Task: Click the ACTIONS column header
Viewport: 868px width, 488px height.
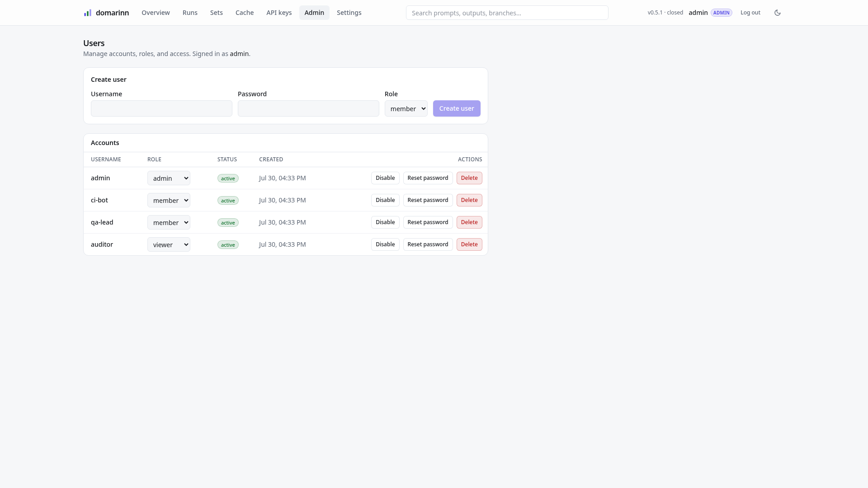Action: pyautogui.click(x=470, y=160)
